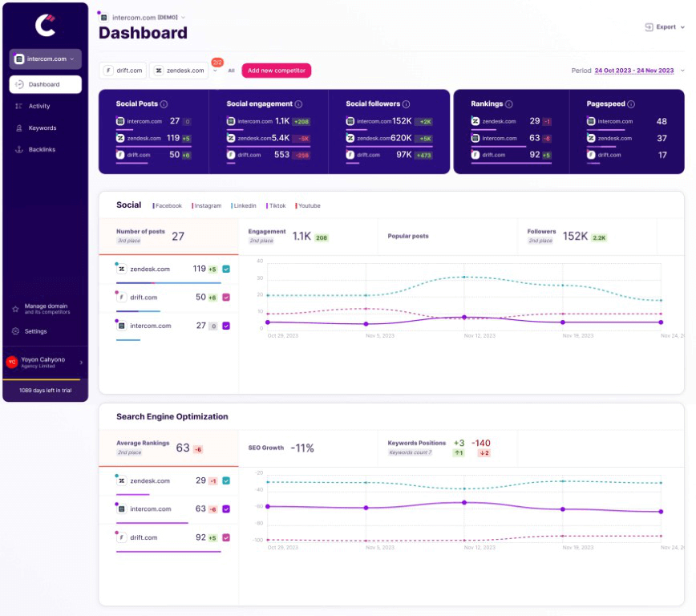Click drift.com logo in Social Posts card
The image size is (696, 616).
pos(120,155)
